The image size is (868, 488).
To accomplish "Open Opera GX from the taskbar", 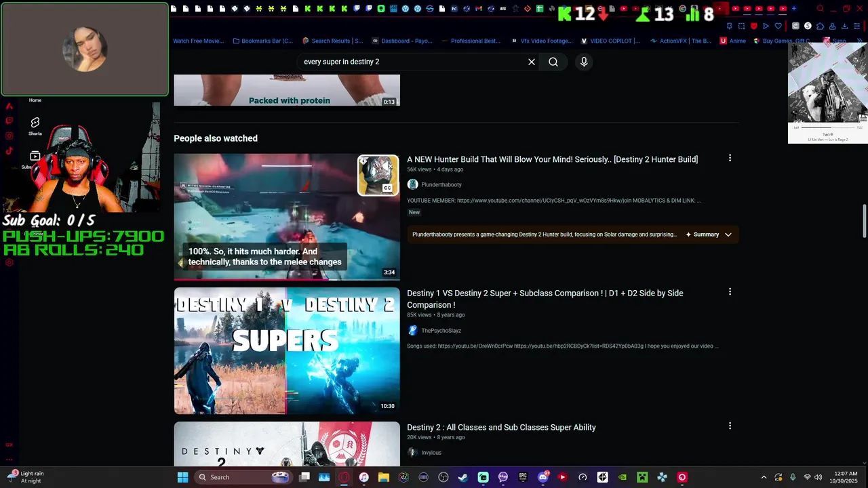I will click(344, 477).
